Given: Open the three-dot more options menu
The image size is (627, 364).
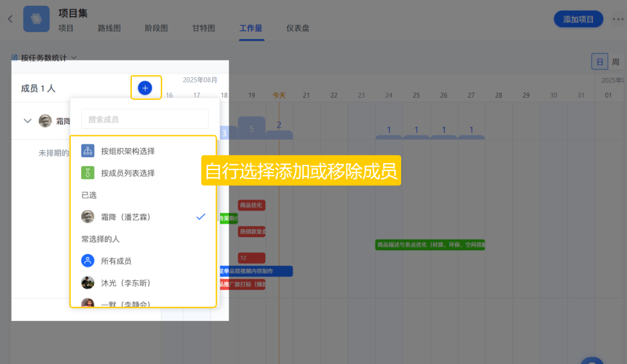Looking at the screenshot, I should pyautogui.click(x=617, y=19).
